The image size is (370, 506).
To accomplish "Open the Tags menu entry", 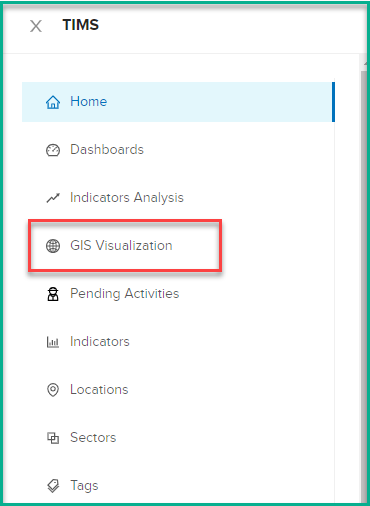I will pos(178,486).
